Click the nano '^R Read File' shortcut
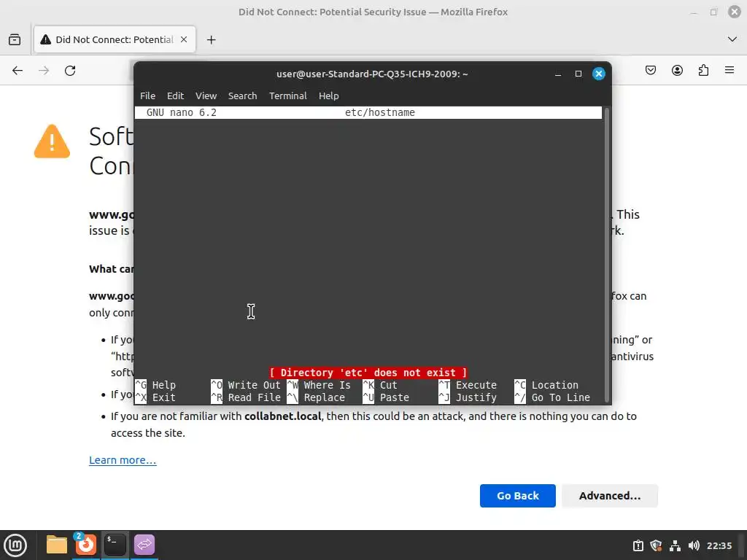This screenshot has width=747, height=560. pos(246,397)
